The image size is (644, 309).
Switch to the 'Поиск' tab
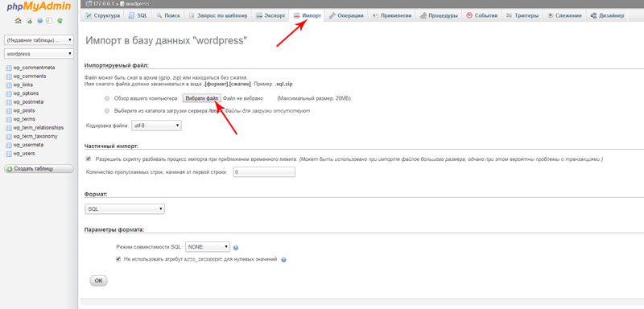point(168,15)
